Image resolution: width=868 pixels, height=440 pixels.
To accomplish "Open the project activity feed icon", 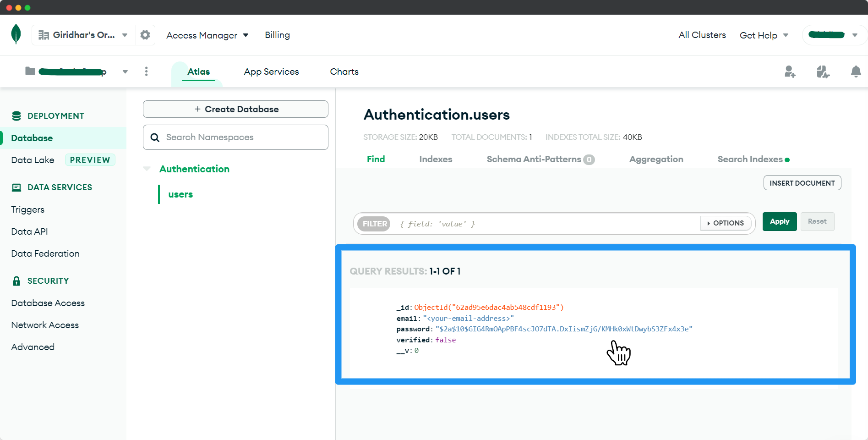I will pos(823,71).
